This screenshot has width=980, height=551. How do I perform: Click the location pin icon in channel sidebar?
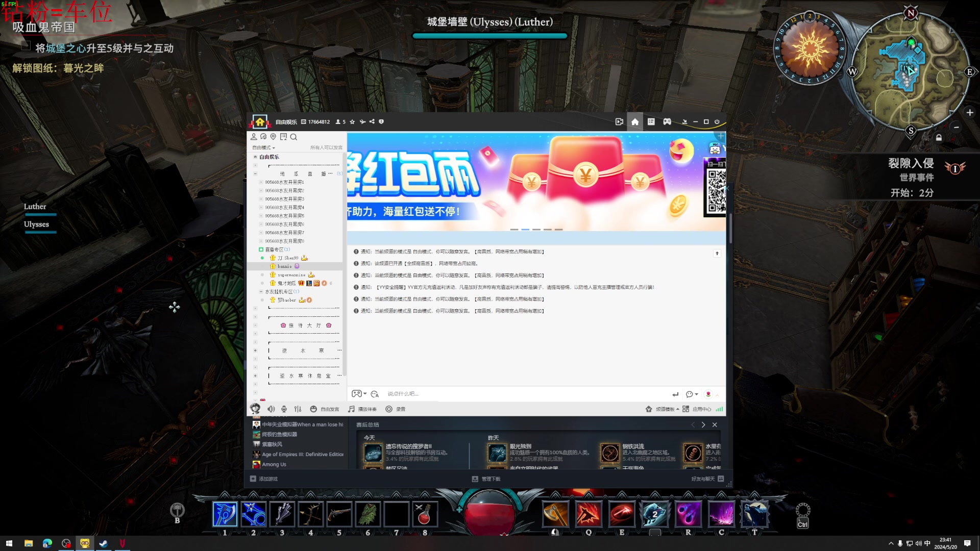click(273, 137)
